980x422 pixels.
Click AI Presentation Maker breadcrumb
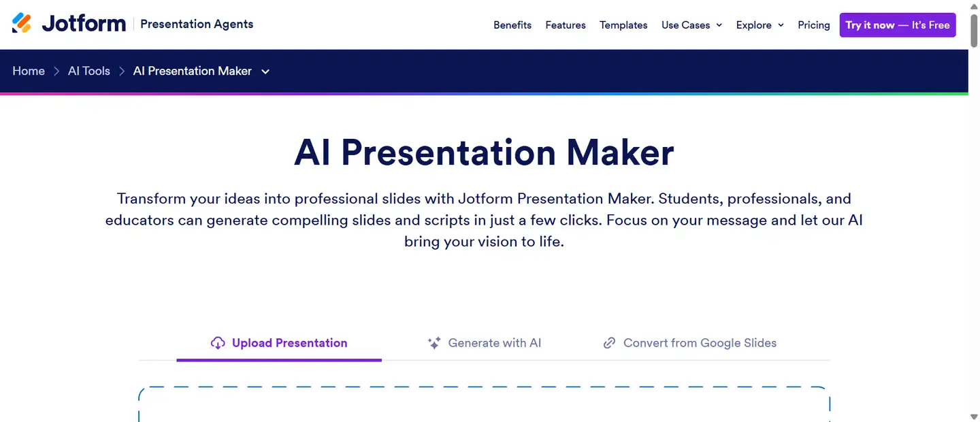click(193, 71)
